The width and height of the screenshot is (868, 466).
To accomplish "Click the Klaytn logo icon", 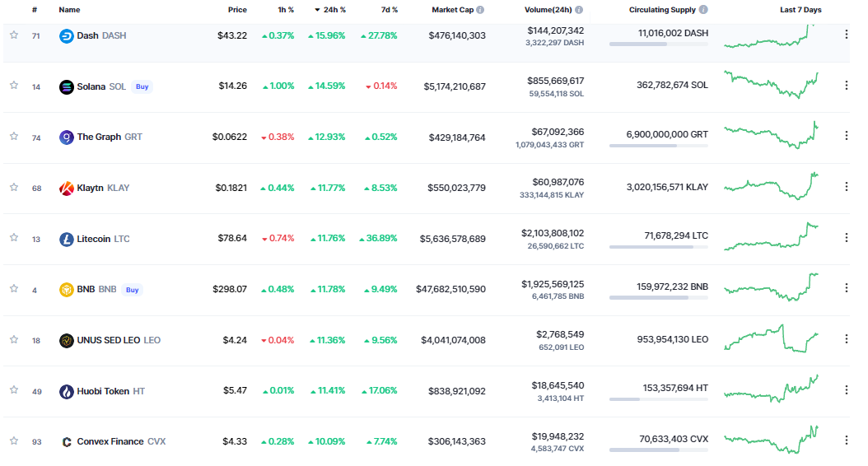I will click(66, 188).
